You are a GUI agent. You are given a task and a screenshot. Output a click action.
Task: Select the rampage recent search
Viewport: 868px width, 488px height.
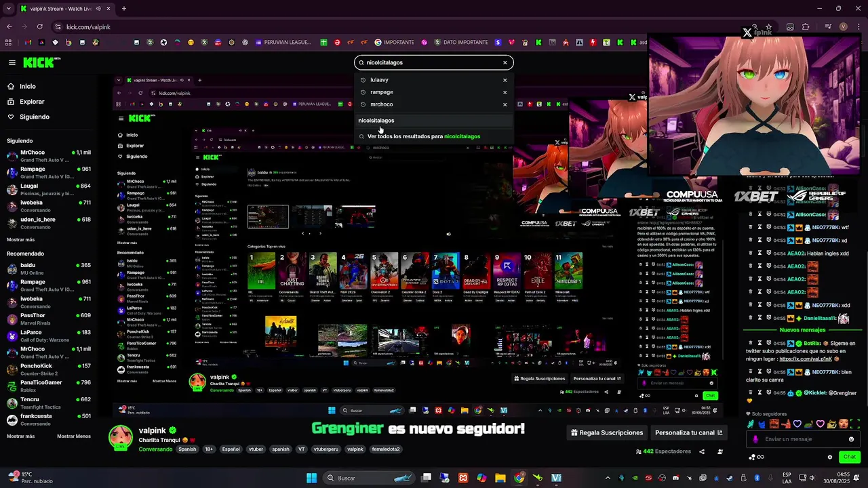[x=382, y=92]
